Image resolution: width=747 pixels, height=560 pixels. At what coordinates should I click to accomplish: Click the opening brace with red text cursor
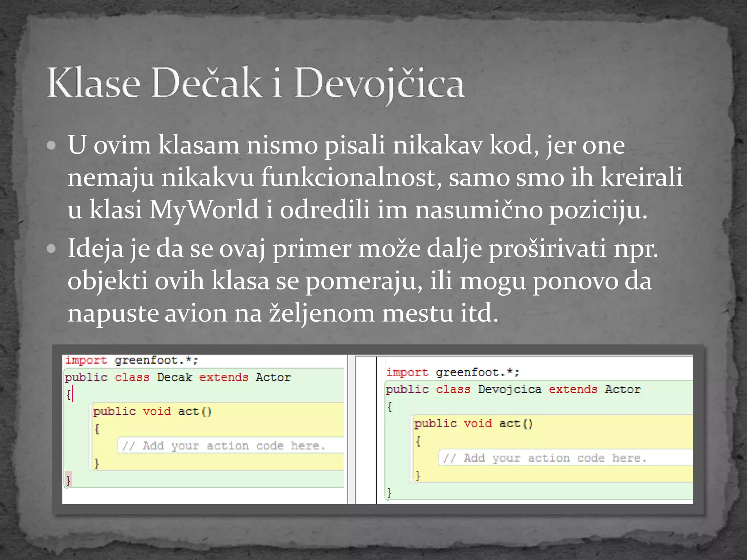click(x=69, y=395)
